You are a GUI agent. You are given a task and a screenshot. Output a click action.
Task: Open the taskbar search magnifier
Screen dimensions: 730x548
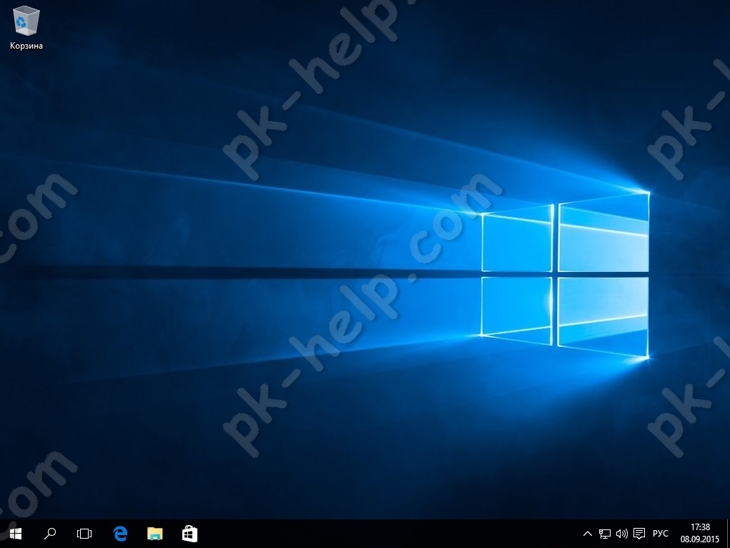pyautogui.click(x=50, y=534)
